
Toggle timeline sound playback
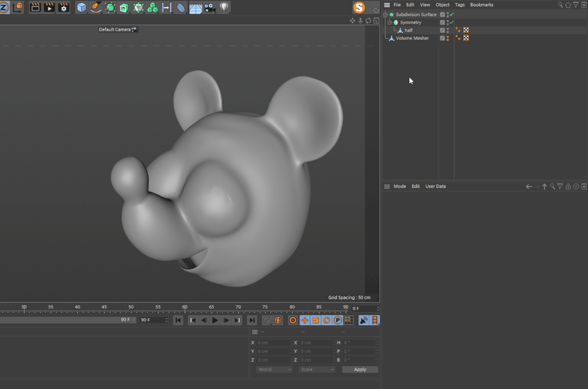[x=364, y=320]
